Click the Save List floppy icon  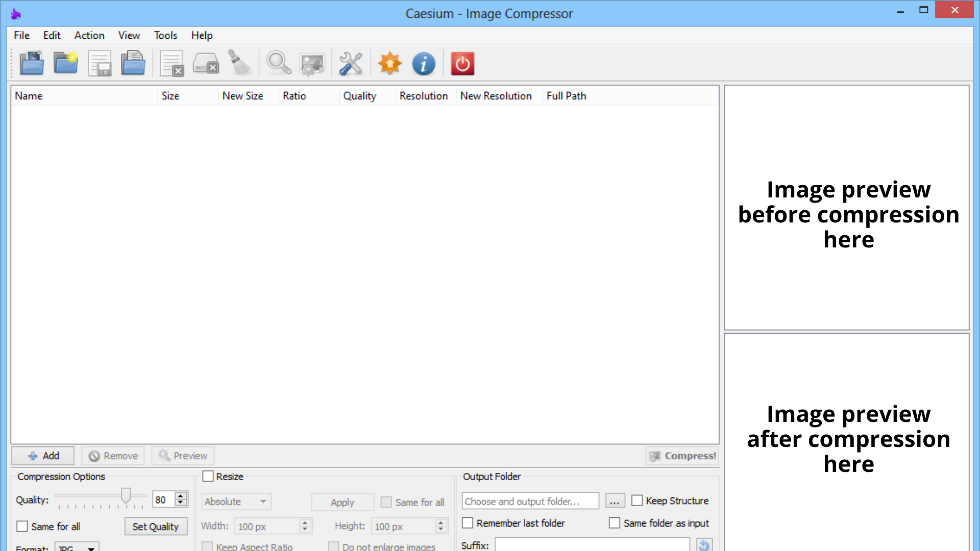[x=100, y=64]
